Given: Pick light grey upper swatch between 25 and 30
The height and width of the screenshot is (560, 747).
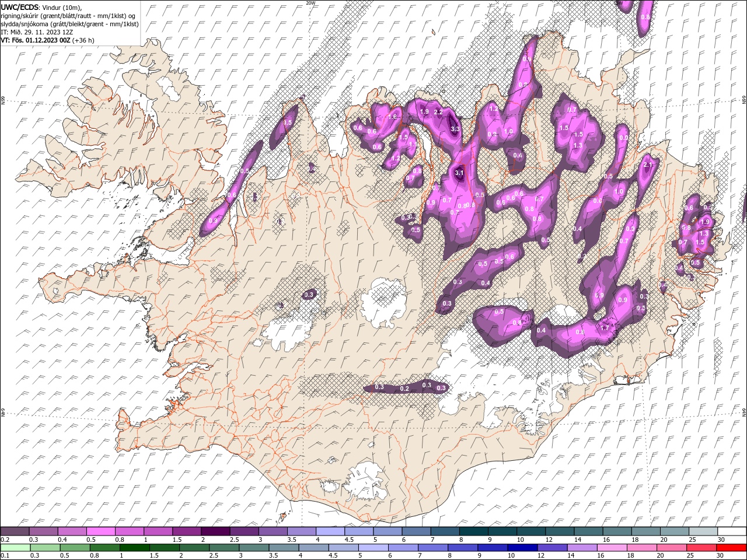Looking at the screenshot, I should [x=702, y=531].
